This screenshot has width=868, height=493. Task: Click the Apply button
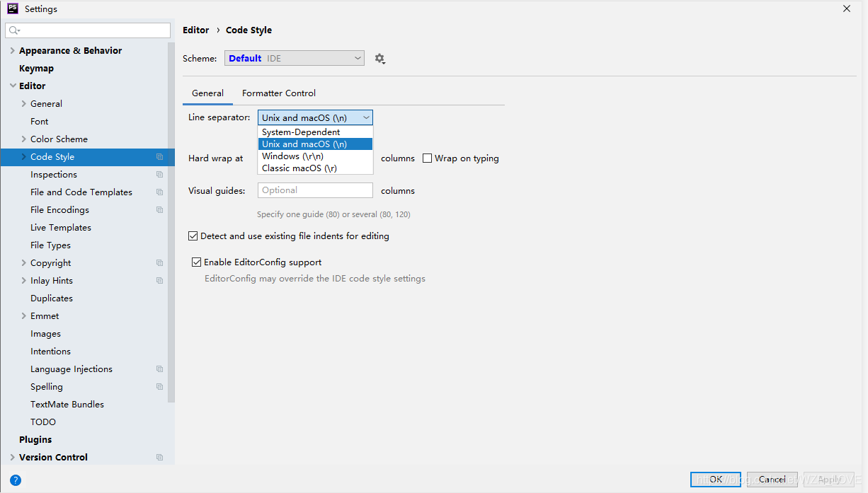(x=828, y=480)
